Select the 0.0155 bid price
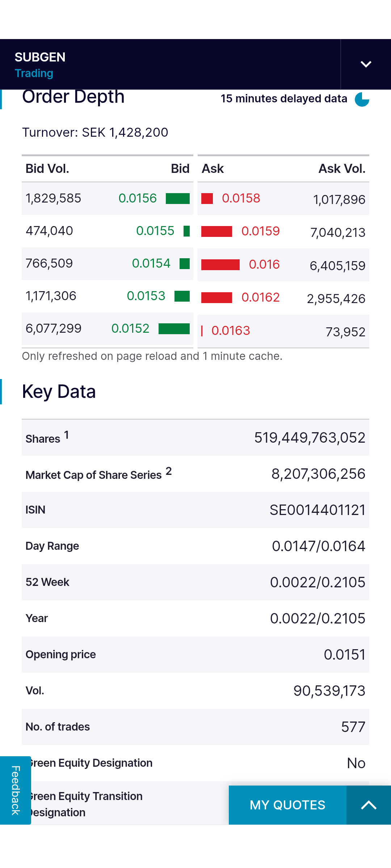 (155, 231)
